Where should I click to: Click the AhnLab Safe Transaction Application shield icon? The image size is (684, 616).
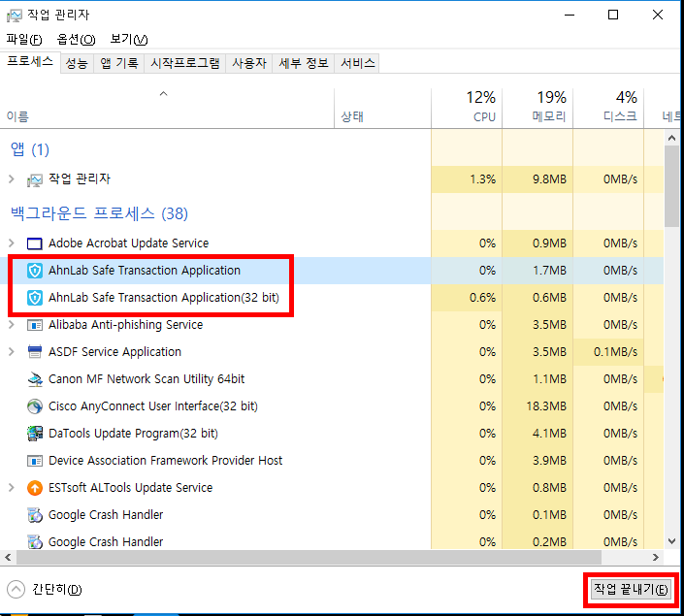point(35,271)
